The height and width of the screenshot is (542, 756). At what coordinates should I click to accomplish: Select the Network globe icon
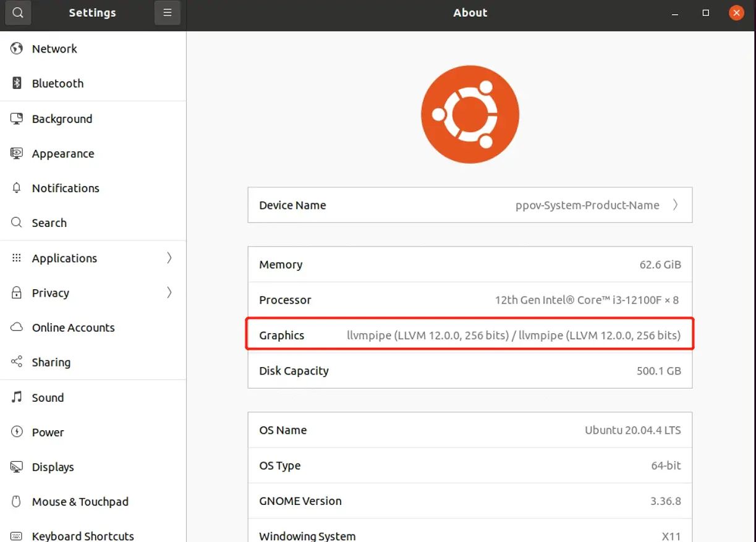click(x=16, y=48)
